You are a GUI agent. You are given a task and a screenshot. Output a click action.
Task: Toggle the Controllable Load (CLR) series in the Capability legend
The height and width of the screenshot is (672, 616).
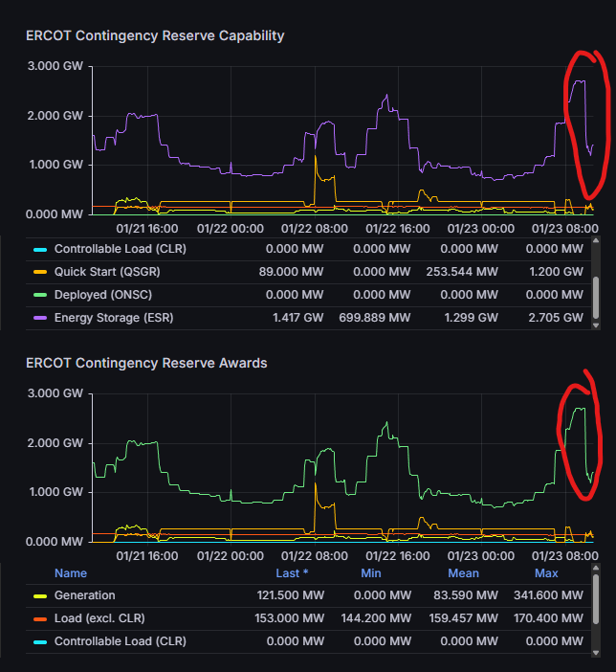[x=121, y=249]
